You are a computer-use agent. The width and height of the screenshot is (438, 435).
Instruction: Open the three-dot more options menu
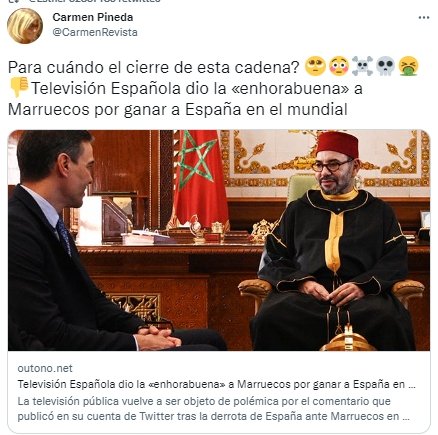[x=424, y=18]
